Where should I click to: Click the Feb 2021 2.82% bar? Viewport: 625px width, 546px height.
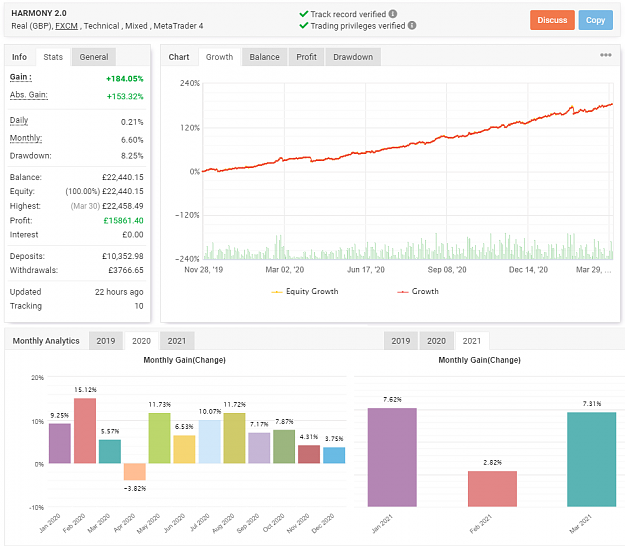(493, 489)
